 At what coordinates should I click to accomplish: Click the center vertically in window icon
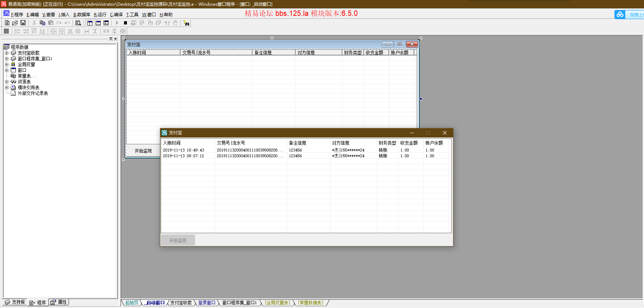click(x=62, y=31)
